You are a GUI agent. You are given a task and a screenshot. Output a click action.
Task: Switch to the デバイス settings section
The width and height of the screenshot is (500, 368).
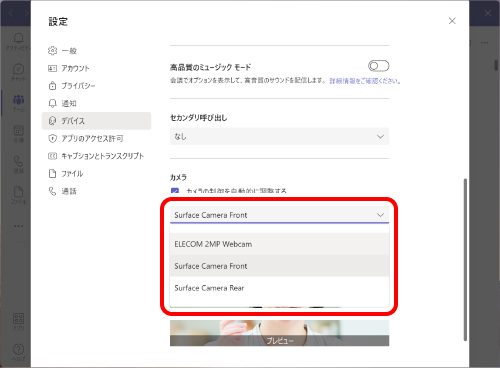(x=96, y=121)
